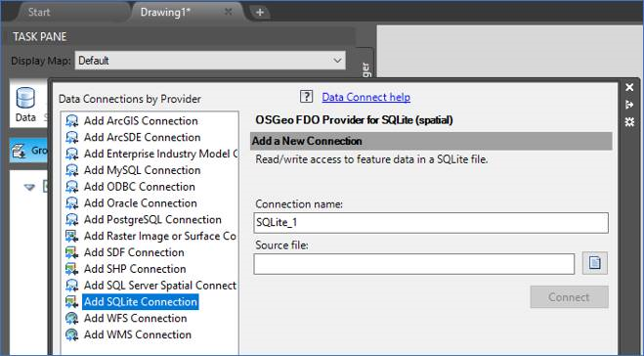Viewport: 644px width, 356px height.
Task: Select Add Raster Image or Surface Connection
Action: coord(159,236)
